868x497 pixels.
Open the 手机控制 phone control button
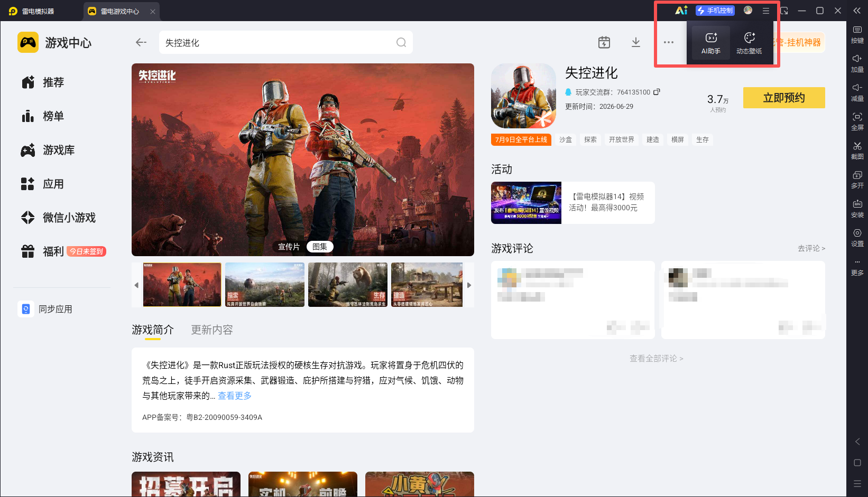[x=715, y=11]
